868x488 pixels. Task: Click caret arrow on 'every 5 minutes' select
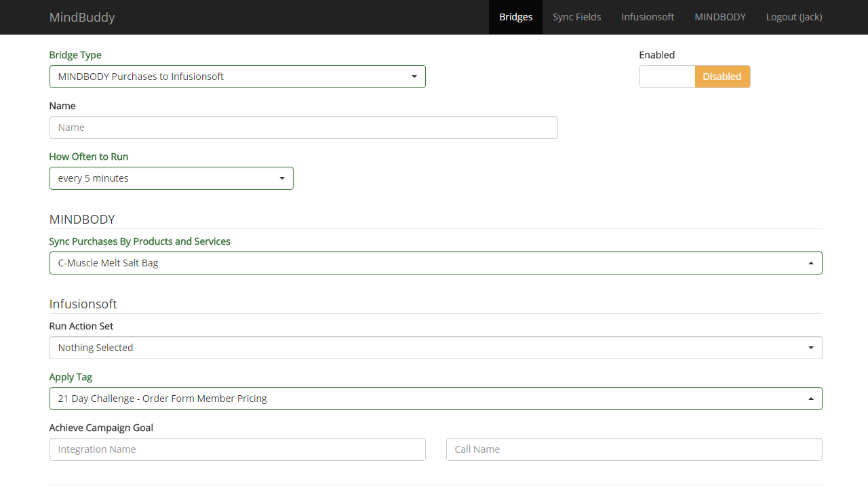(x=282, y=178)
